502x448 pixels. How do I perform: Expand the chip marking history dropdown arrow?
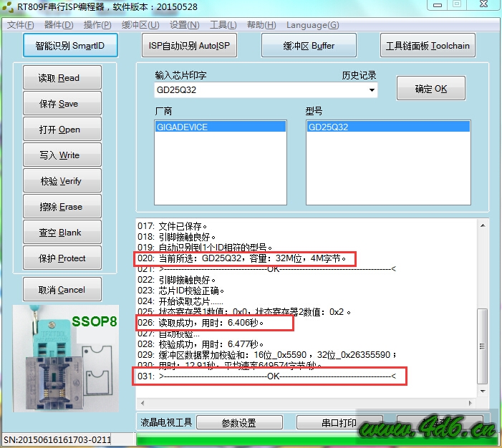click(x=372, y=90)
